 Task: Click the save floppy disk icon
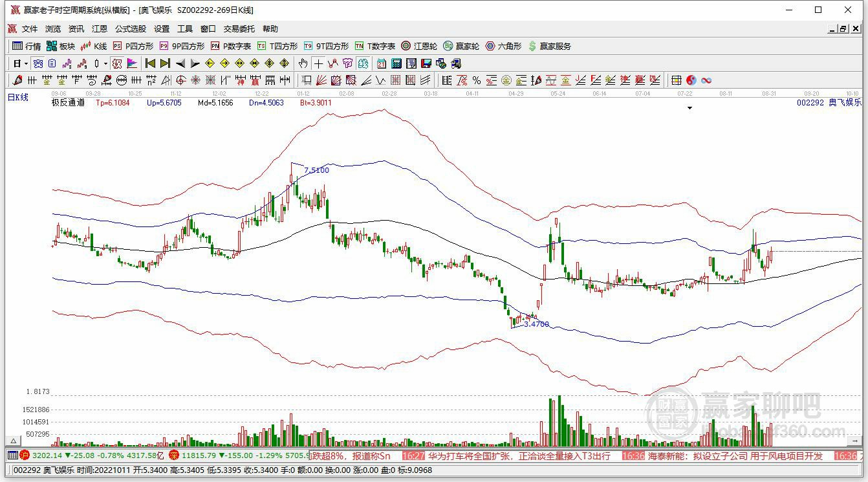426,63
